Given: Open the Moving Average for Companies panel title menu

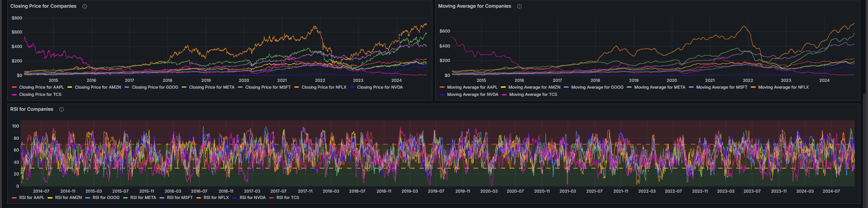Looking at the screenshot, I should point(474,6).
